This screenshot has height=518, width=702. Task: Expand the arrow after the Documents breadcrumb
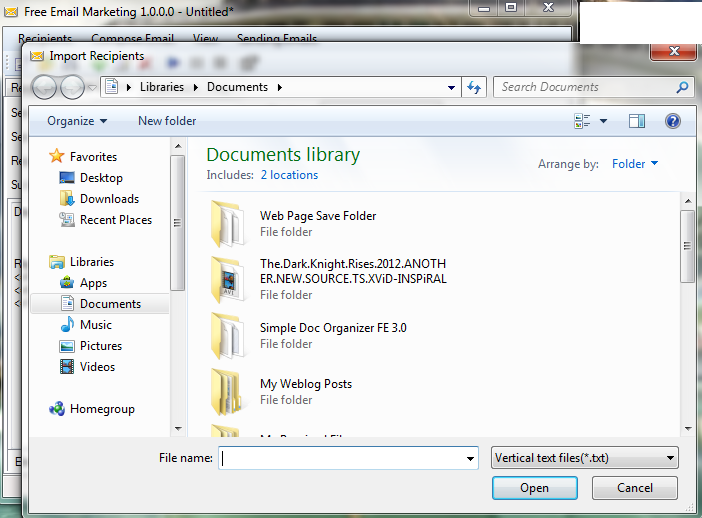click(x=280, y=87)
